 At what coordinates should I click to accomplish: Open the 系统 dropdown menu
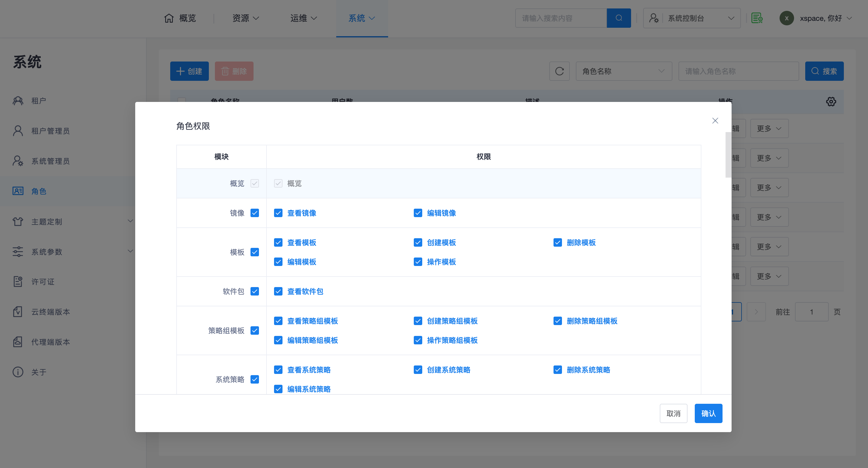pos(362,18)
